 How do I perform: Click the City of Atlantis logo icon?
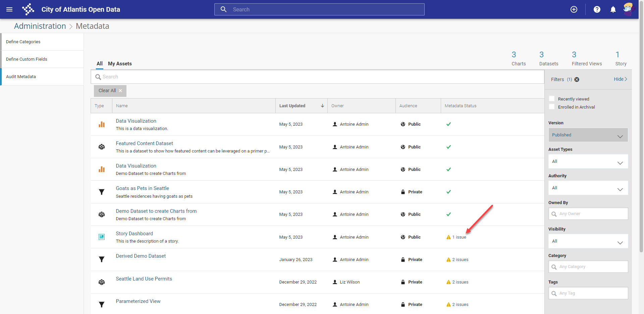pos(28,9)
